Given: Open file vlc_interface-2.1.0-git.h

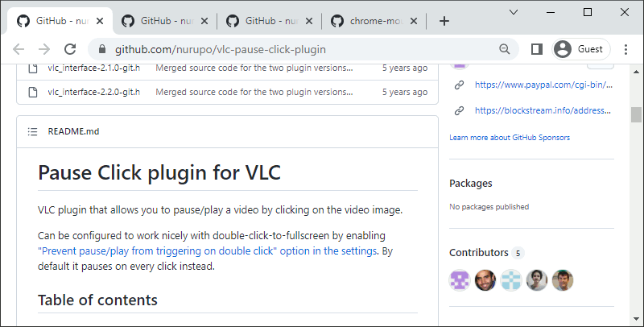Looking at the screenshot, I should [x=93, y=68].
